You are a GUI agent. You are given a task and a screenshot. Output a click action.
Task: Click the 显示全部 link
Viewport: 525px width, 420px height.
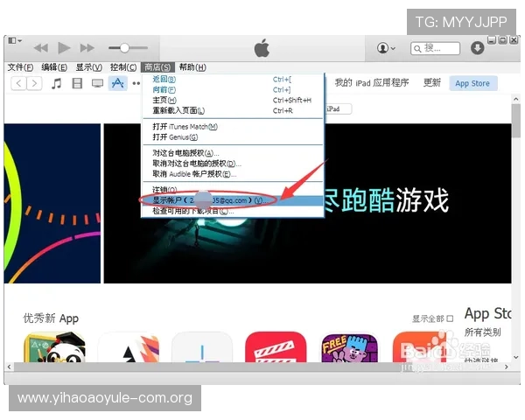pos(432,318)
